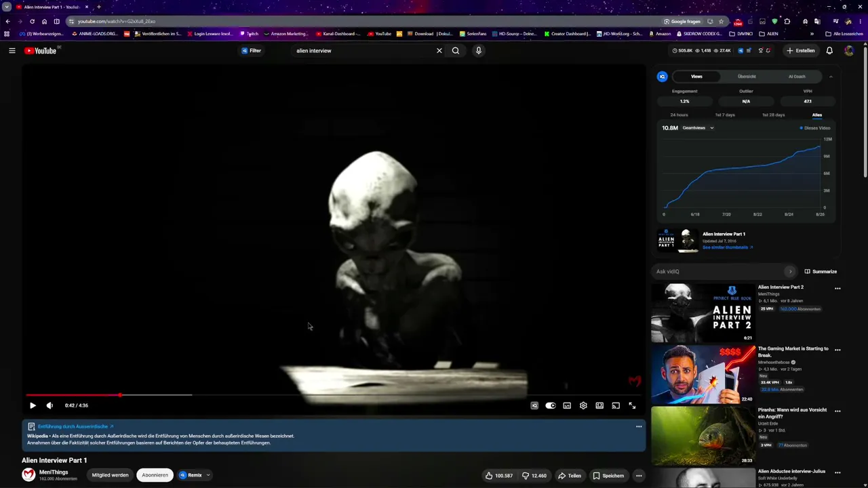Send the Ask vidIQ question arrow

(790, 272)
